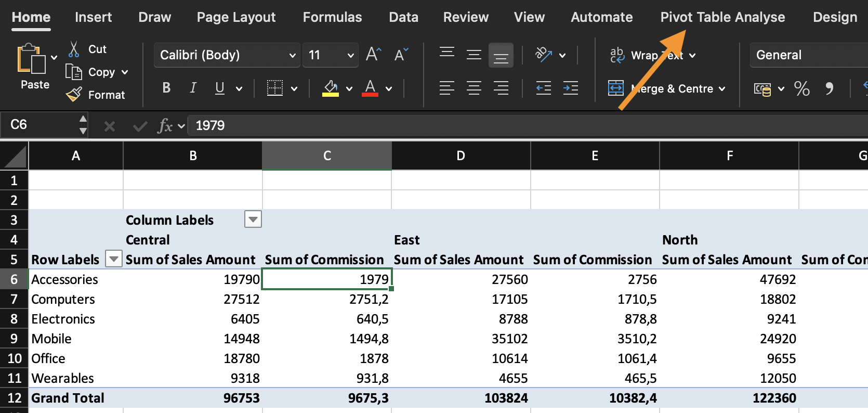The image size is (868, 413).
Task: Click the Borders icon
Action: 275,88
